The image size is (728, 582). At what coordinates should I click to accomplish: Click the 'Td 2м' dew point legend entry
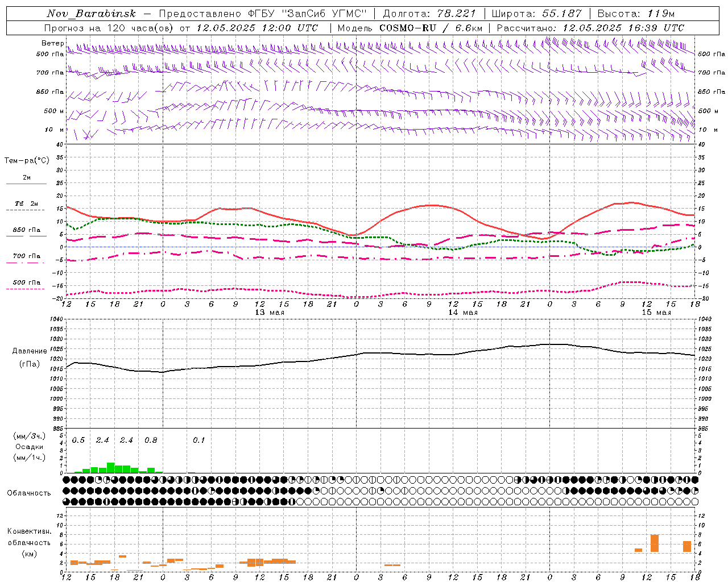click(x=27, y=203)
